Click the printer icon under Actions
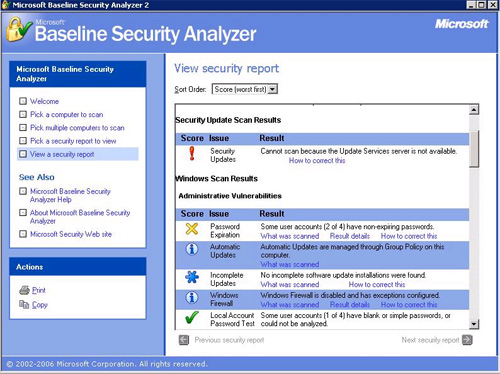The width and height of the screenshot is (500, 374). [x=24, y=290]
